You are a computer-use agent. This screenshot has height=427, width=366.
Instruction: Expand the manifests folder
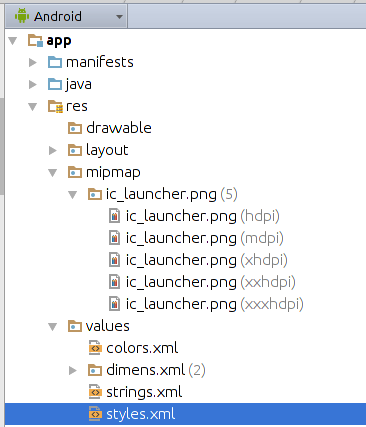[33, 62]
